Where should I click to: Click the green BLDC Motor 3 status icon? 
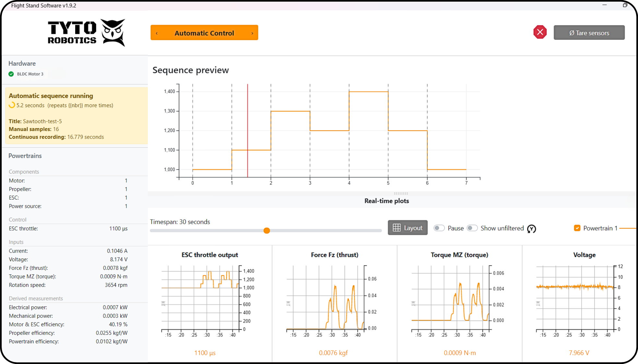click(11, 74)
